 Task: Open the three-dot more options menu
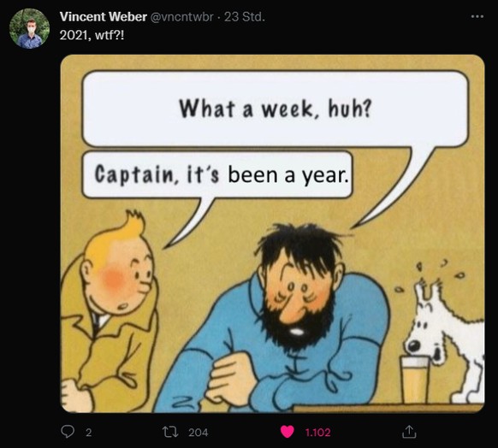(x=477, y=16)
